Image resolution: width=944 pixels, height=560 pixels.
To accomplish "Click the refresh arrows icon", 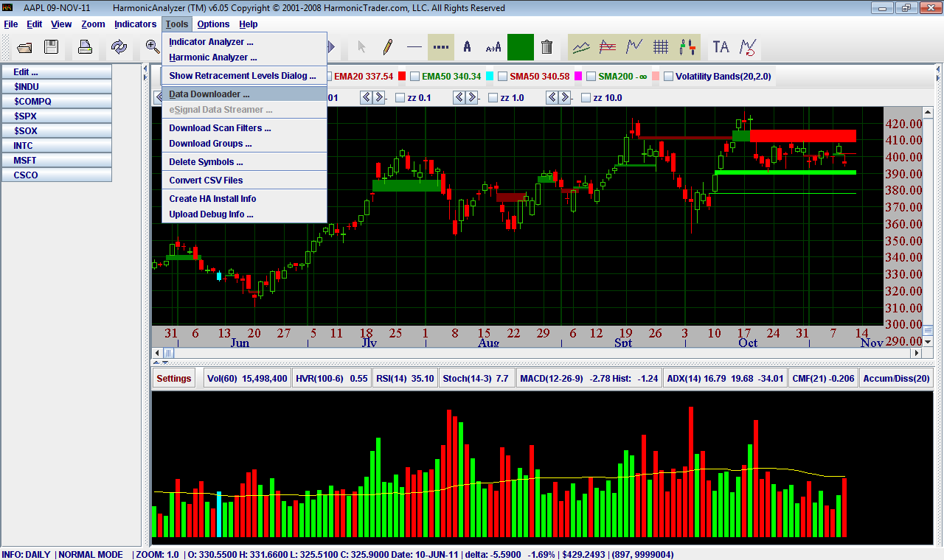I will 119,47.
